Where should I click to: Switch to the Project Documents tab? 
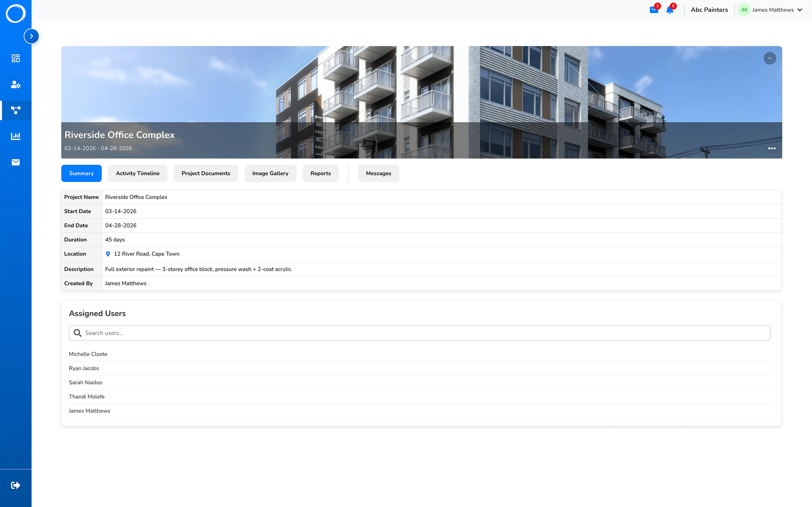(206, 173)
